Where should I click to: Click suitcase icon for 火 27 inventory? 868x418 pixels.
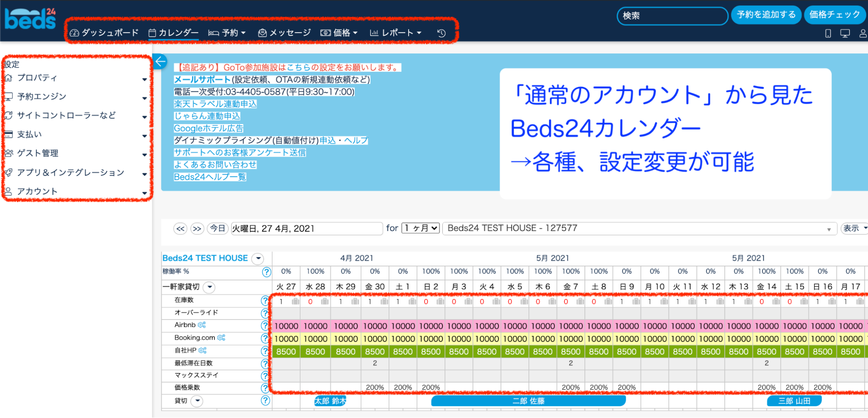click(x=296, y=301)
